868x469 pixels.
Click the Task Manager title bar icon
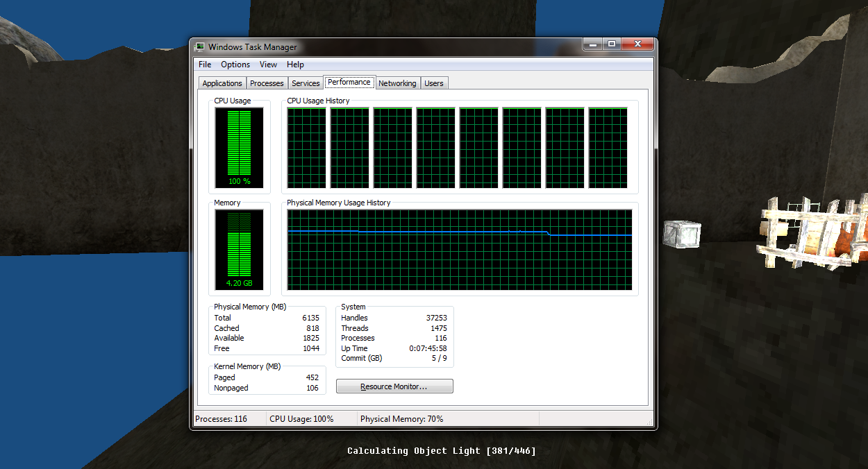click(200, 47)
